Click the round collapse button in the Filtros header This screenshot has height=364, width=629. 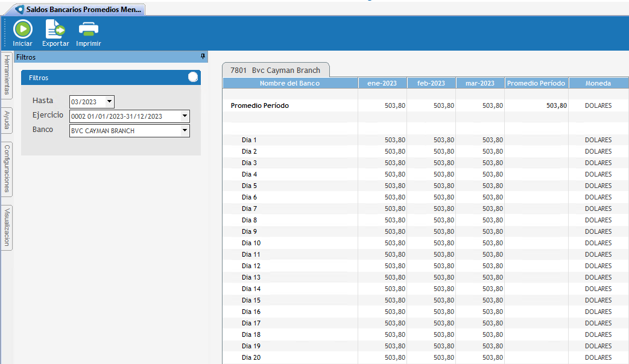pyautogui.click(x=193, y=77)
